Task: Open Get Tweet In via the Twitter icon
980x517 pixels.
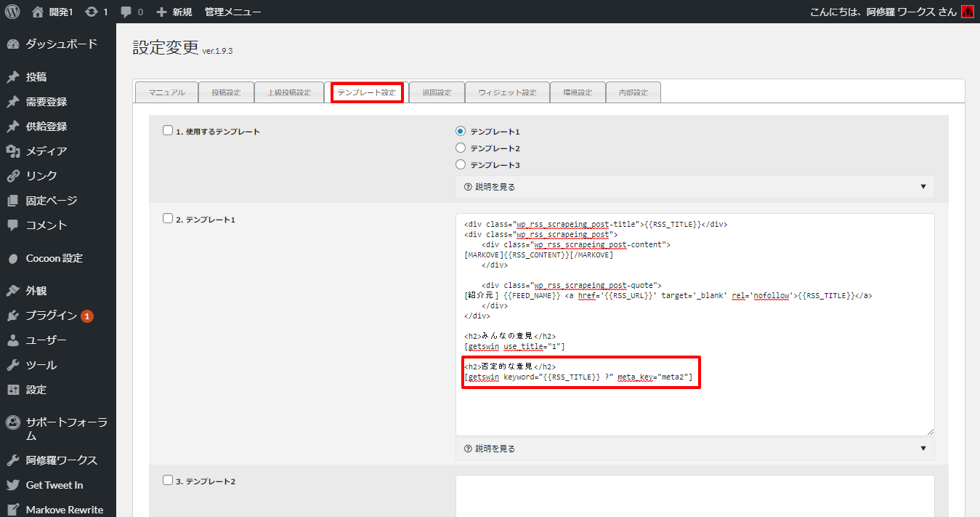Action: click(12, 485)
